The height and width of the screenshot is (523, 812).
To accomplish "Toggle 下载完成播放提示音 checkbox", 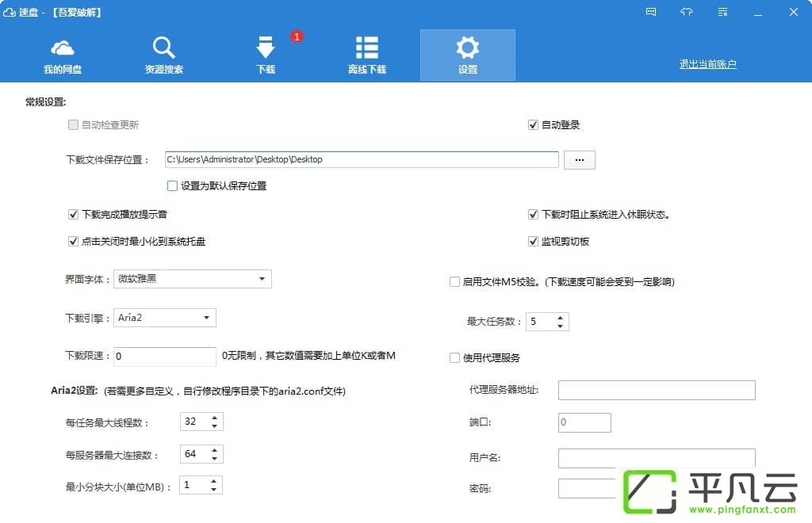I will [x=73, y=214].
